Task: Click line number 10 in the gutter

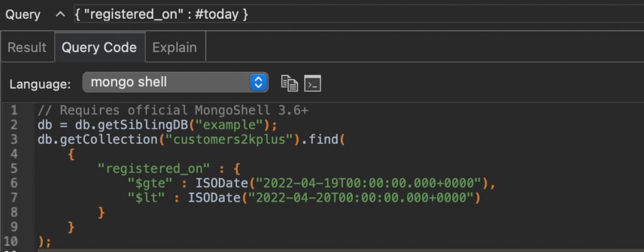Action: (11, 242)
